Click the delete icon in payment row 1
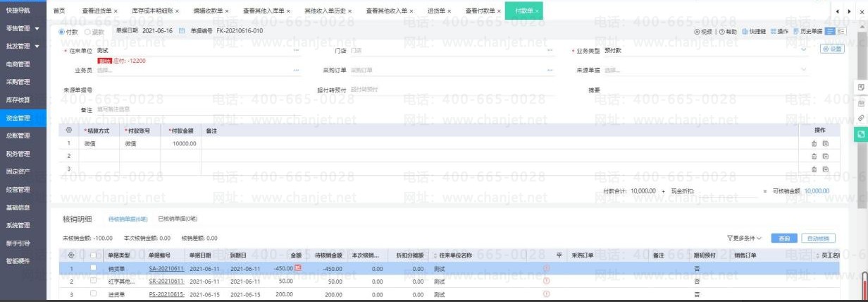This screenshot has height=302, width=868. pyautogui.click(x=814, y=143)
